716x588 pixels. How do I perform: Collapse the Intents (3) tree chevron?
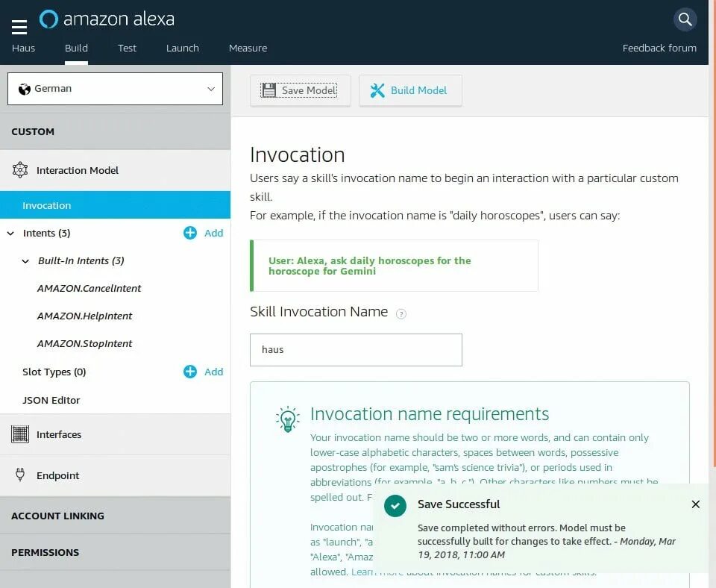click(x=10, y=234)
